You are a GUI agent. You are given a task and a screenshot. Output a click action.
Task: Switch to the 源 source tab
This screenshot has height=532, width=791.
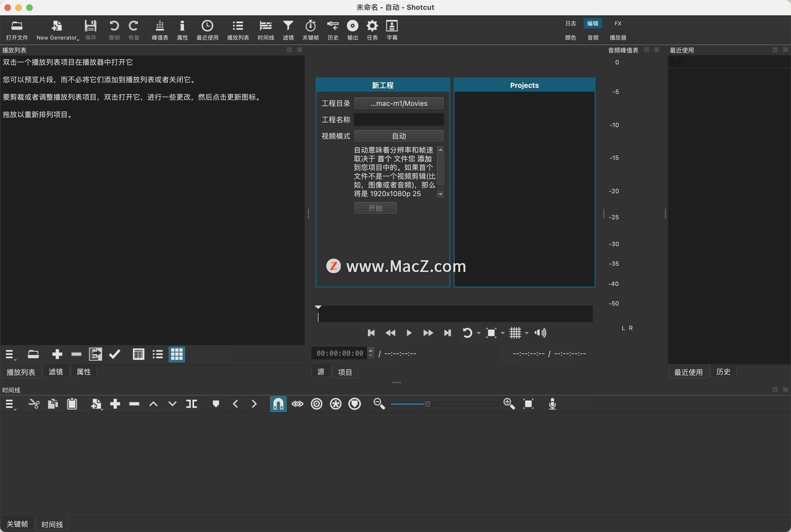(x=321, y=372)
